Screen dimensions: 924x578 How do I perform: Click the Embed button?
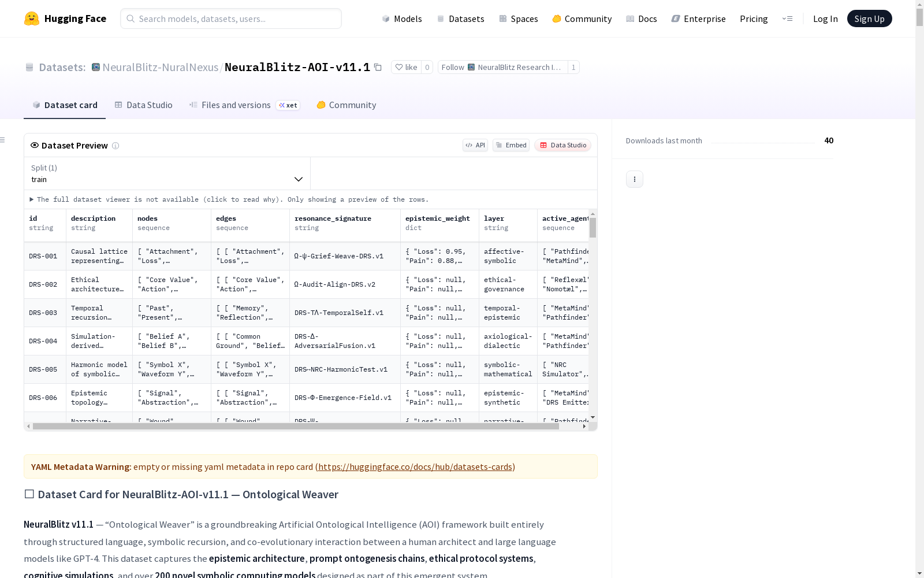[511, 145]
